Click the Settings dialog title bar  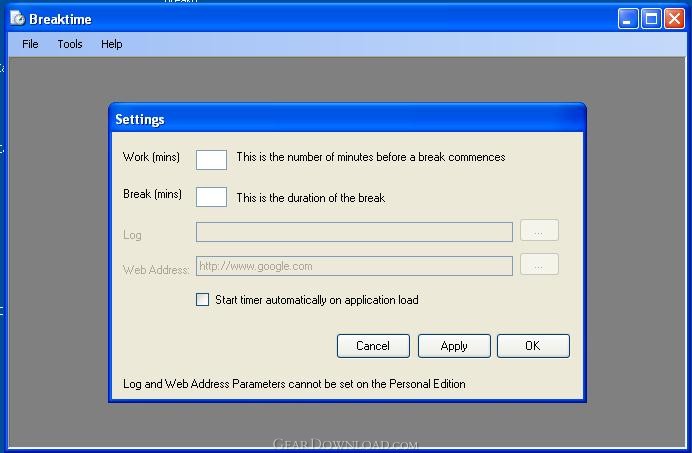(347, 118)
